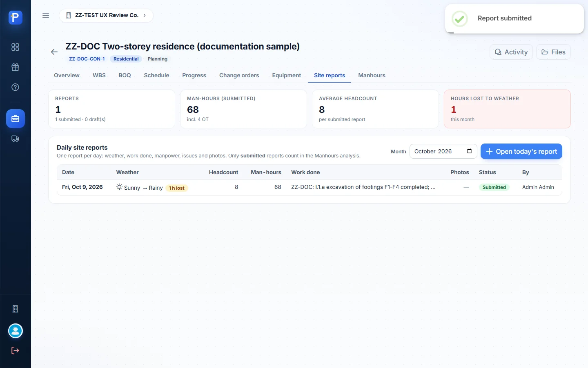This screenshot has width=588, height=368.
Task: Open the Equipment tab
Action: pos(287,75)
